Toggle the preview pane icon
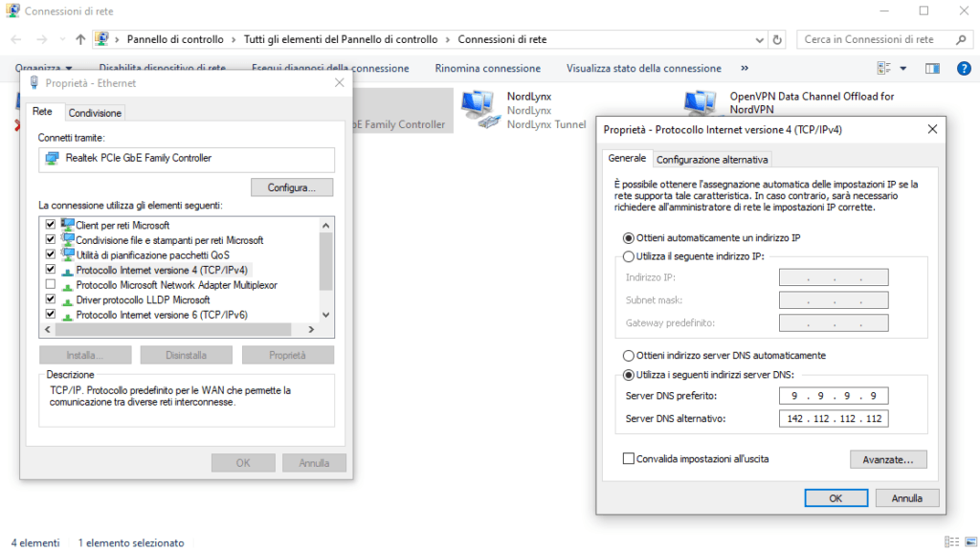This screenshot has height=551, width=980. (x=932, y=68)
